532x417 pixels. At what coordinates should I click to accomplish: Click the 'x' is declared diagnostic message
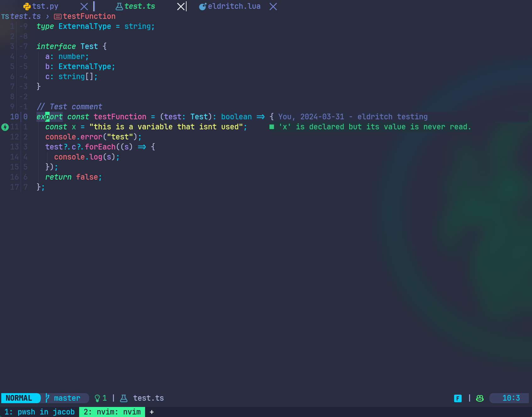coord(375,127)
